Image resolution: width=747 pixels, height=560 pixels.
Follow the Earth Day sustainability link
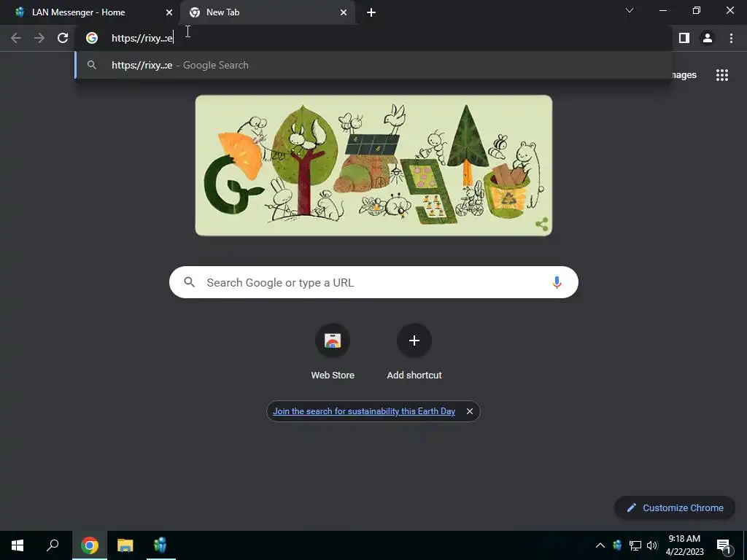[364, 411]
